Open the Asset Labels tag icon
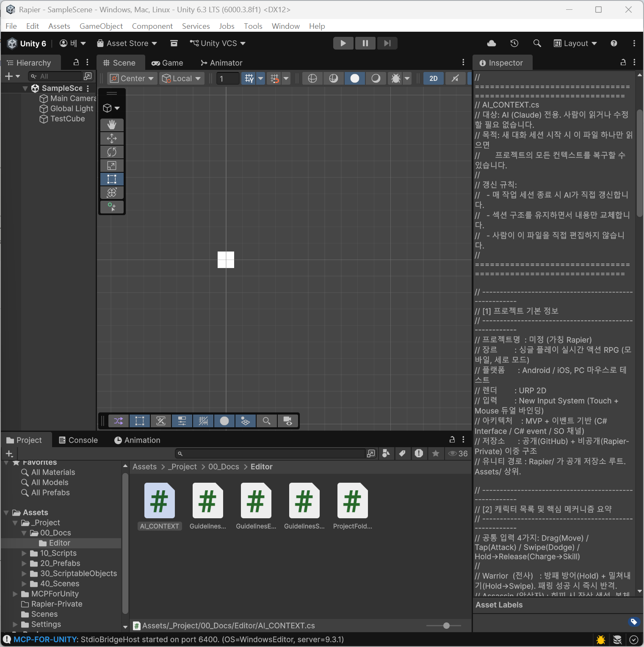 tap(633, 622)
